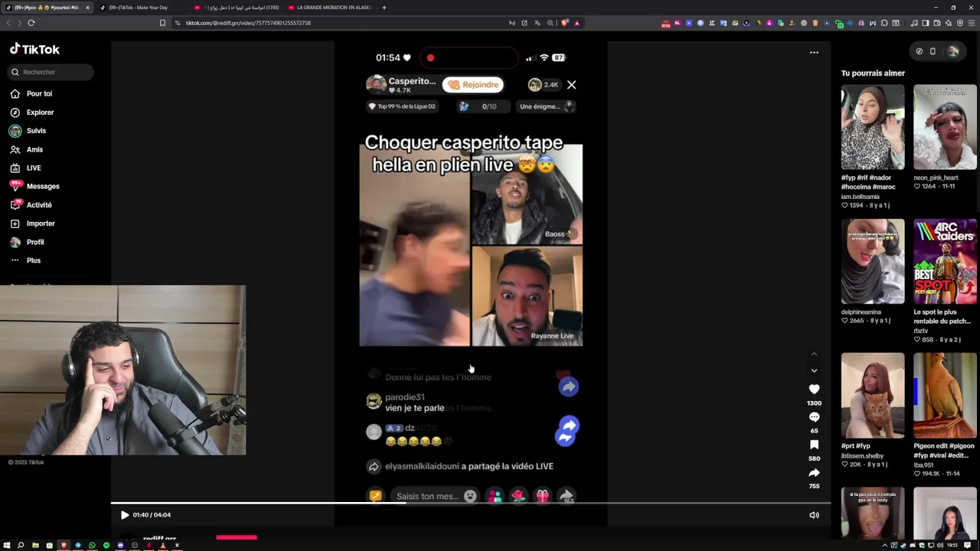Bookmark this page in the browser
Image resolution: width=980 pixels, height=551 pixels.
click(162, 23)
